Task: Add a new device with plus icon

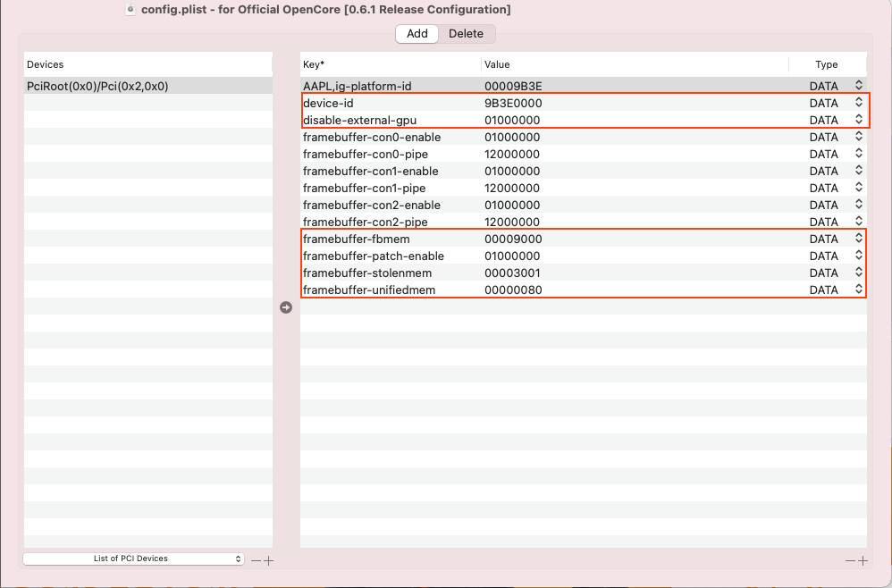Action: (268, 560)
